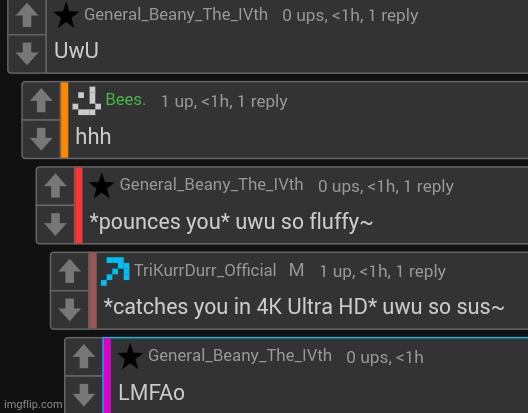Open TriKurrDurr_Official profile link
Screen dimensions: 528x413
coord(205,270)
